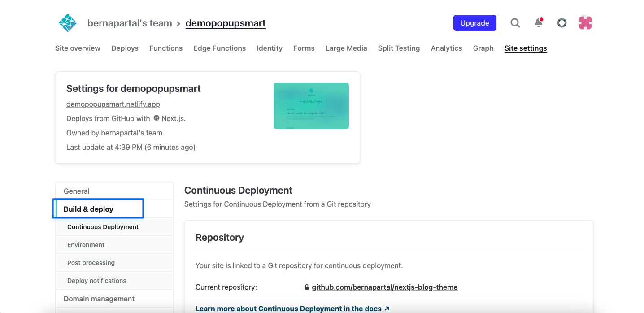Open Continuous Deployment sidebar item
Viewport: 644px width, 313px height.
click(114, 227)
